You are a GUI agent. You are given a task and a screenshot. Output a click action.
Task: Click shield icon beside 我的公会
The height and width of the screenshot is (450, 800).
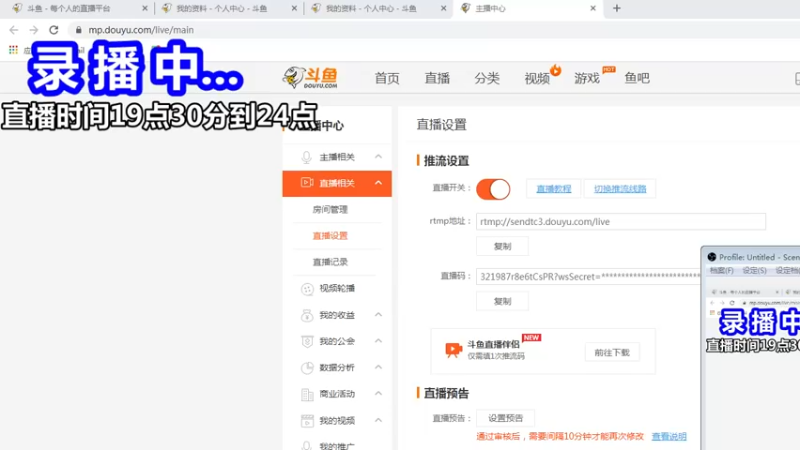click(x=307, y=341)
